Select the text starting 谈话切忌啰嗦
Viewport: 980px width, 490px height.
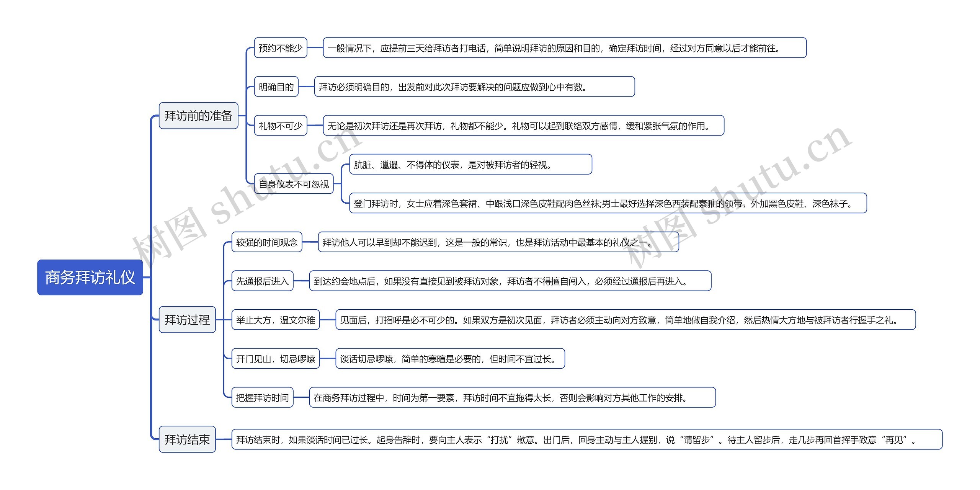(450, 359)
